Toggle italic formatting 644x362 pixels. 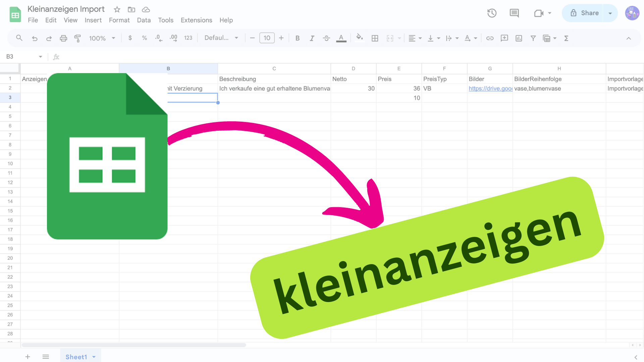tap(312, 38)
